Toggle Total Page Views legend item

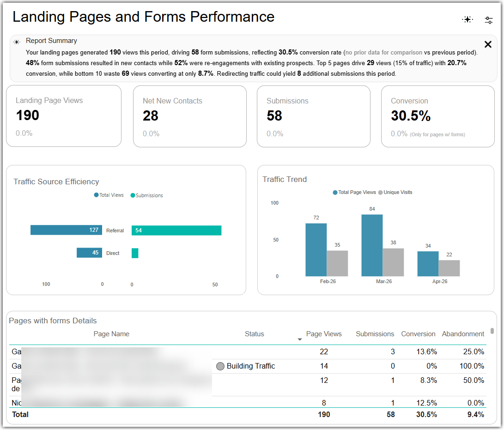pyautogui.click(x=354, y=192)
